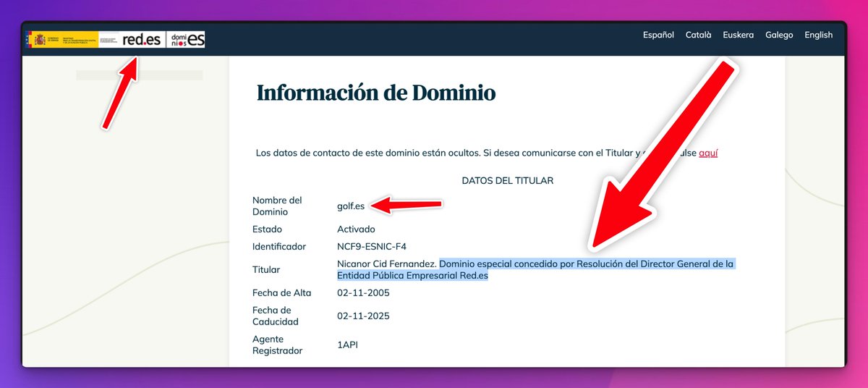
Task: Click the 'Información de Dominio' heading
Action: pyautogui.click(x=376, y=93)
